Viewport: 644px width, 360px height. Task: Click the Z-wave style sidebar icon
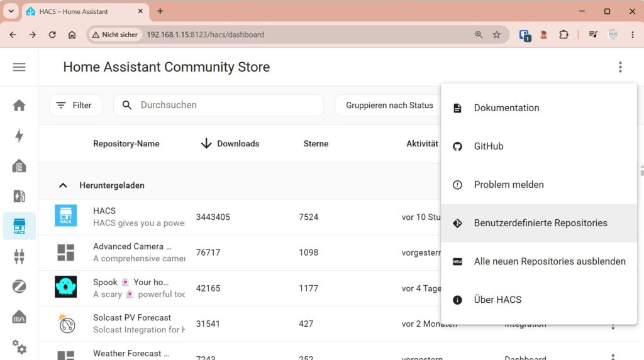pos(19,286)
